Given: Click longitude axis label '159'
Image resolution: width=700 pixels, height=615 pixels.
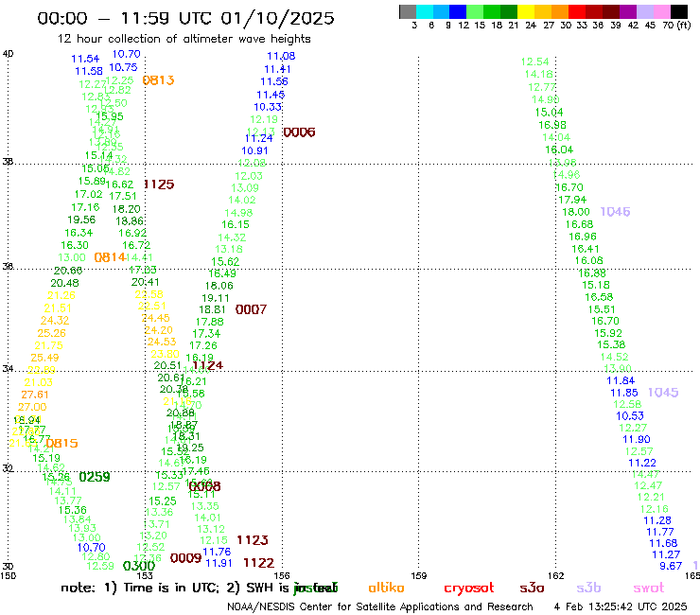Looking at the screenshot, I should click(x=419, y=576).
